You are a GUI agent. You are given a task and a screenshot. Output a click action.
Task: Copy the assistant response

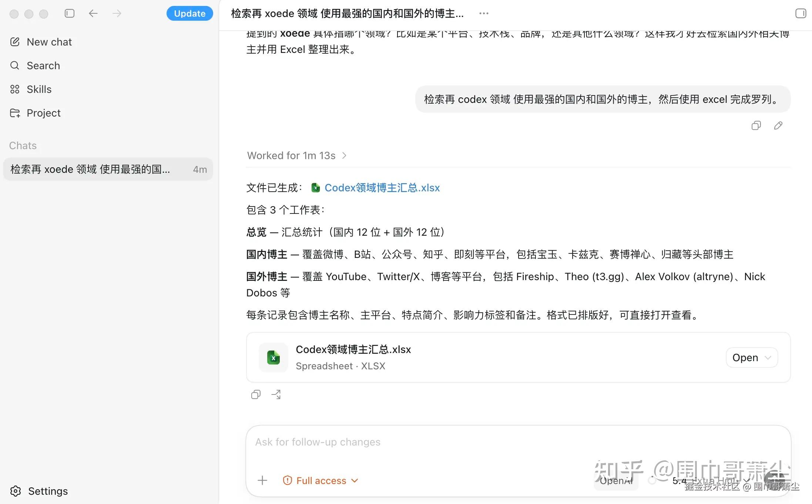(256, 394)
